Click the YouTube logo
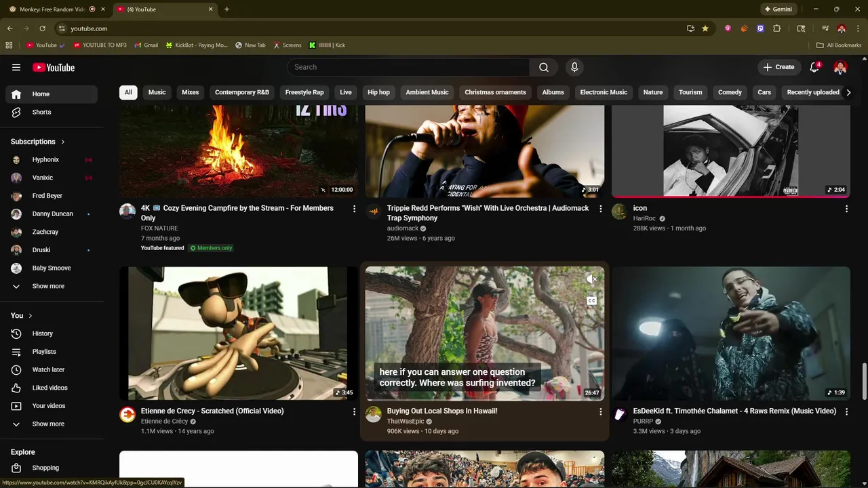The height and width of the screenshot is (488, 868). [54, 67]
